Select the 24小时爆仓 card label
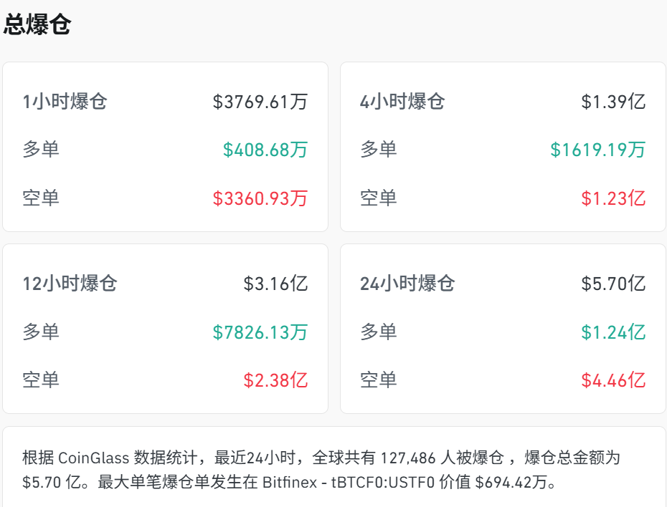This screenshot has height=507, width=667. click(x=407, y=283)
